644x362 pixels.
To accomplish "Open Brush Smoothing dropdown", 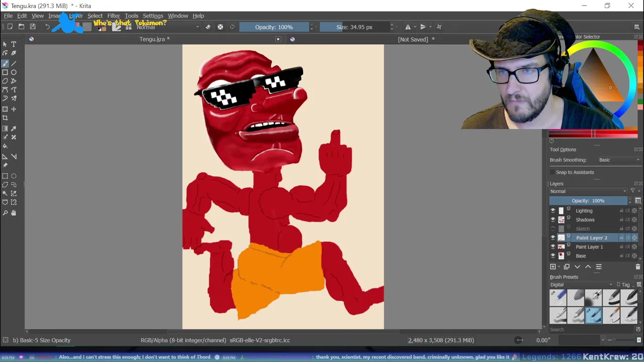I will [x=619, y=160].
